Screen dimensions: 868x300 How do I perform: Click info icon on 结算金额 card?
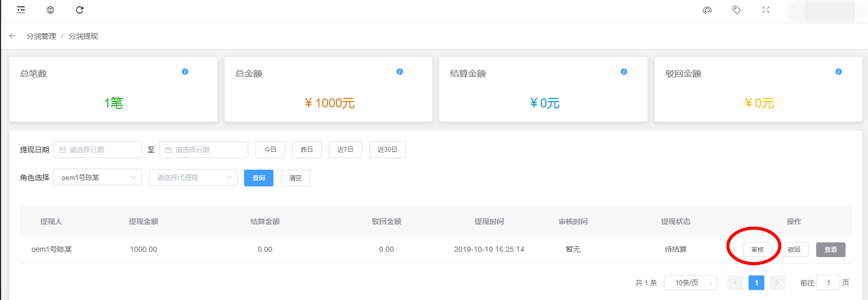624,72
